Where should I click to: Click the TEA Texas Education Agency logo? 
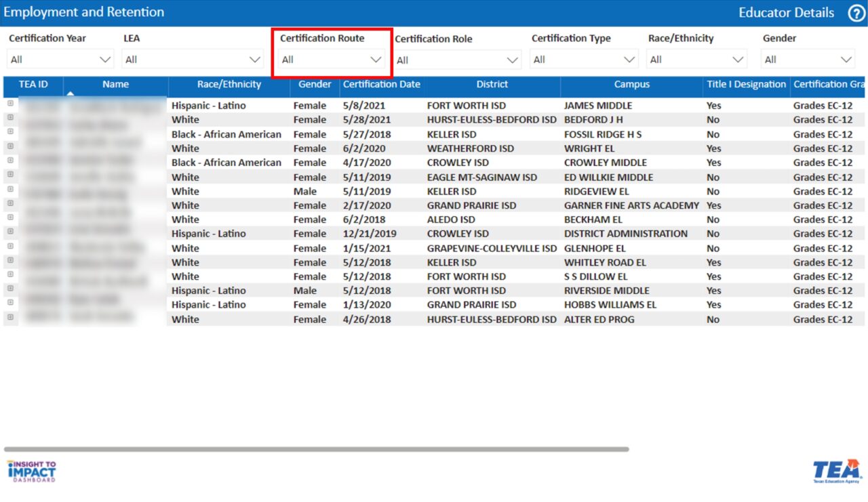point(837,471)
